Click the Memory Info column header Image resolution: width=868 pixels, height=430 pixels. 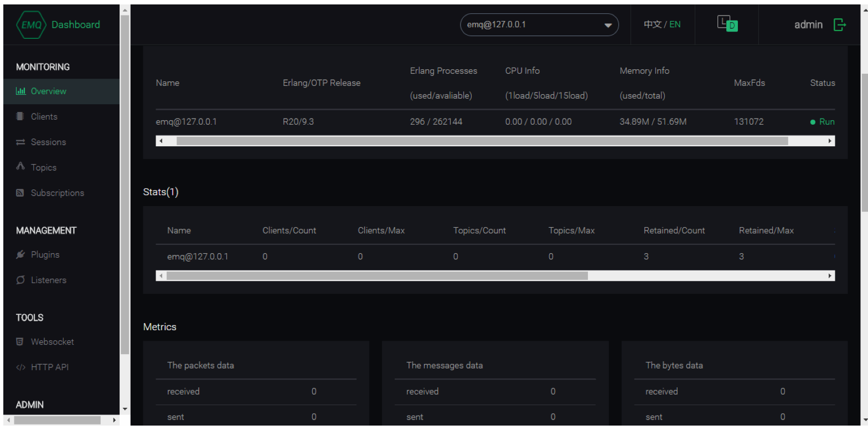pos(644,83)
